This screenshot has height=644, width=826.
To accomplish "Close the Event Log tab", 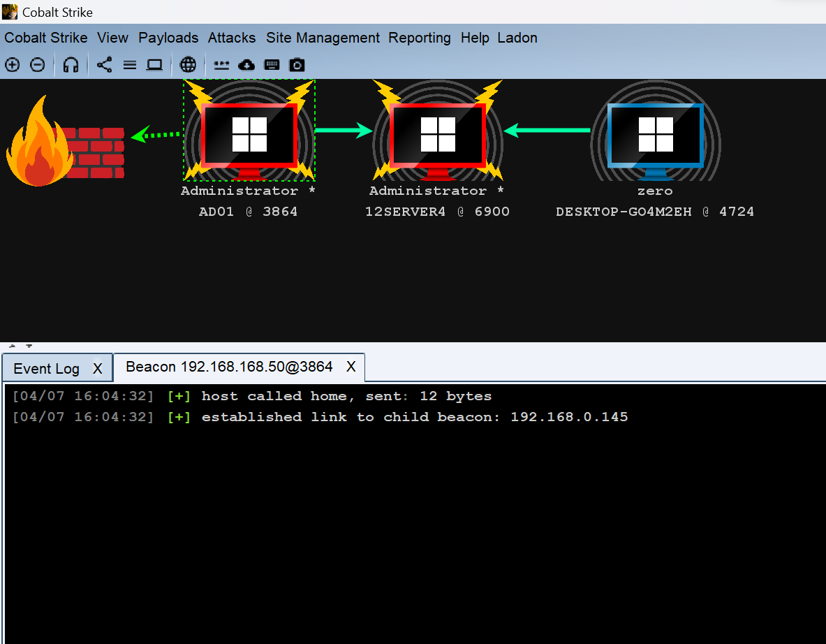I will (98, 369).
